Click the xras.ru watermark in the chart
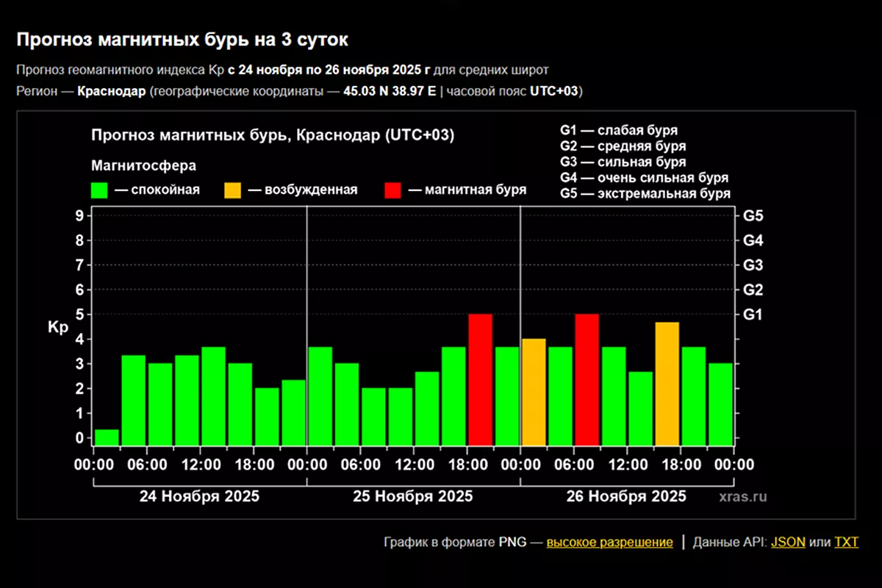The image size is (882, 588). [x=743, y=496]
